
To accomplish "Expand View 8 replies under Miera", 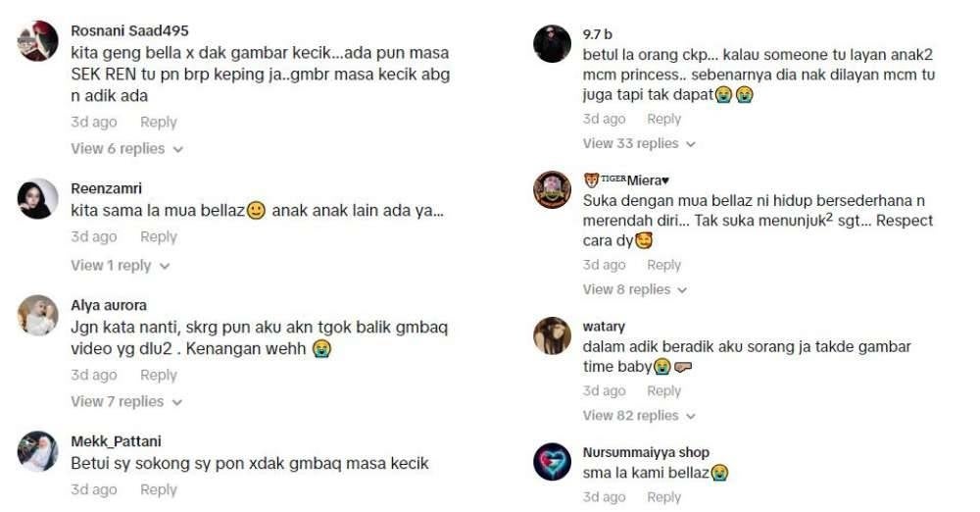I will coord(635,289).
